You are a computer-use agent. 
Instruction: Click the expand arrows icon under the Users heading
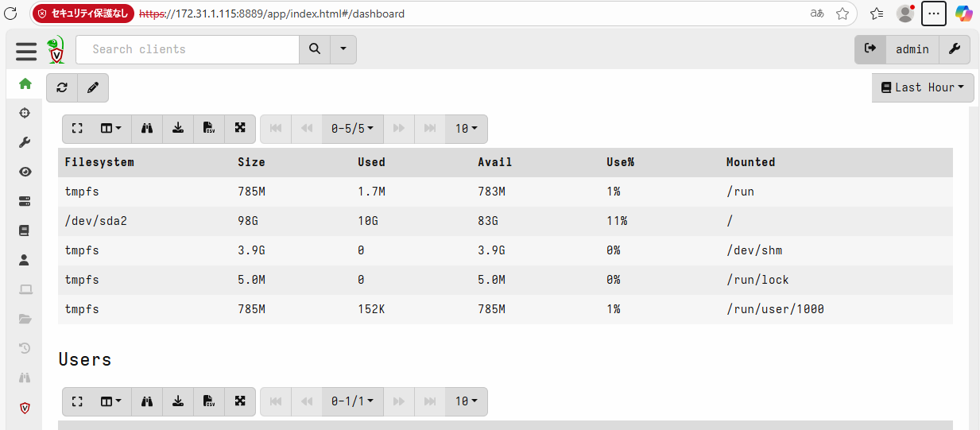coord(240,401)
